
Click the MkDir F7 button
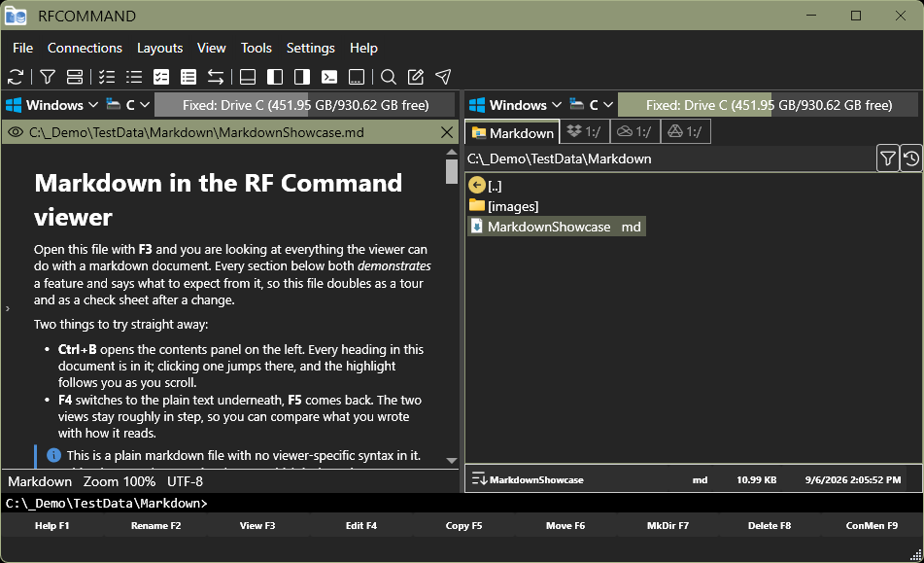pos(667,525)
